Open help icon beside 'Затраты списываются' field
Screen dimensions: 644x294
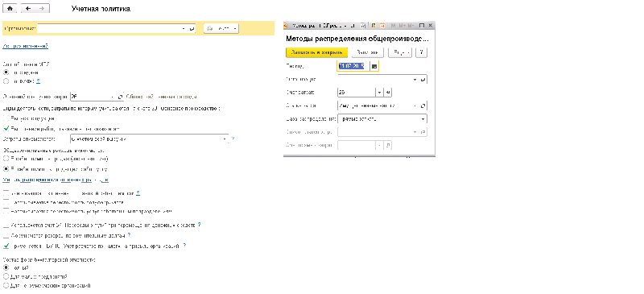point(233,139)
